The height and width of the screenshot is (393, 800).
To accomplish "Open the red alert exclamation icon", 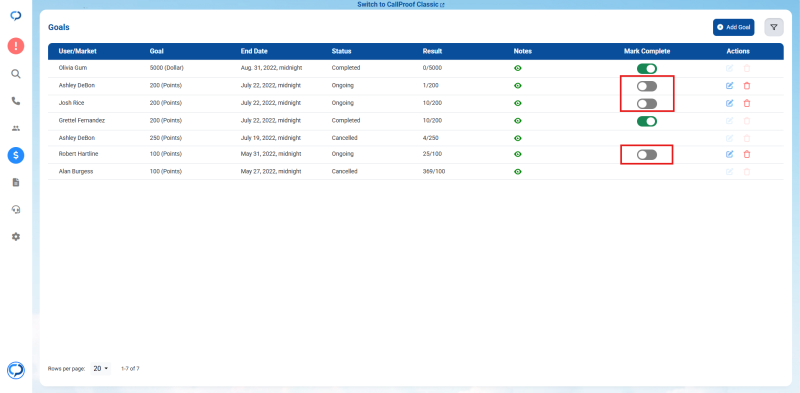I will 16,46.
